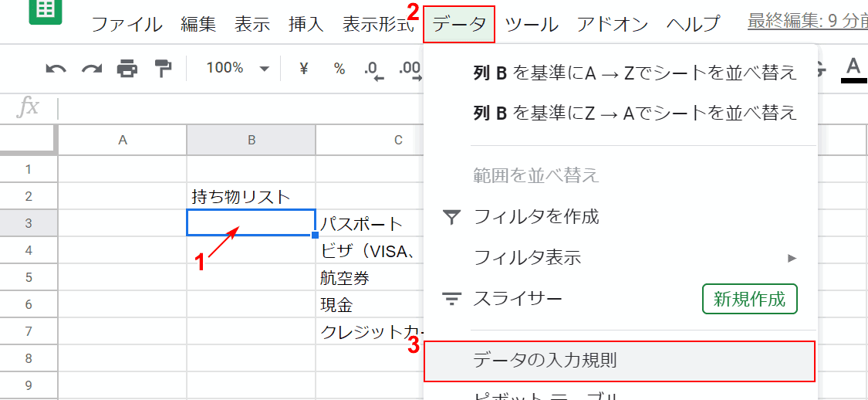
Task: Select column B header
Action: click(252, 141)
